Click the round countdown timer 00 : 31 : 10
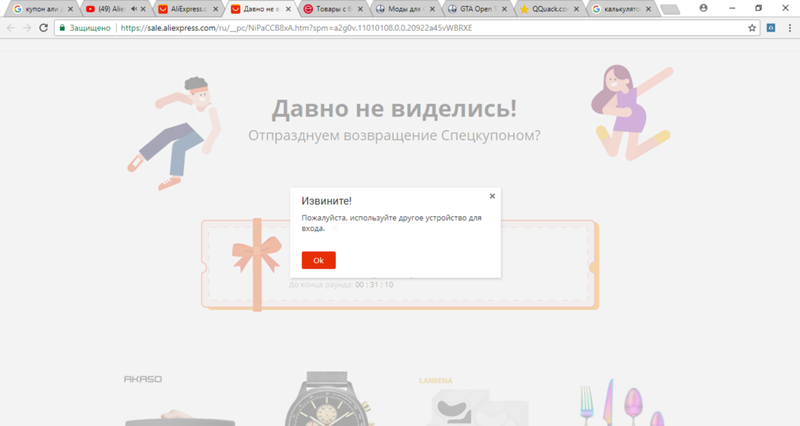 tap(374, 285)
